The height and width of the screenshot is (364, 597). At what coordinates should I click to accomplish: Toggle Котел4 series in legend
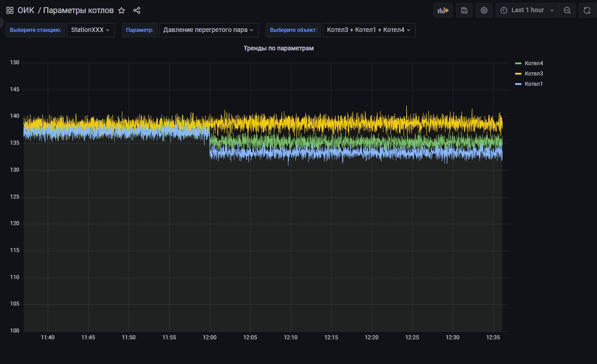(x=534, y=63)
